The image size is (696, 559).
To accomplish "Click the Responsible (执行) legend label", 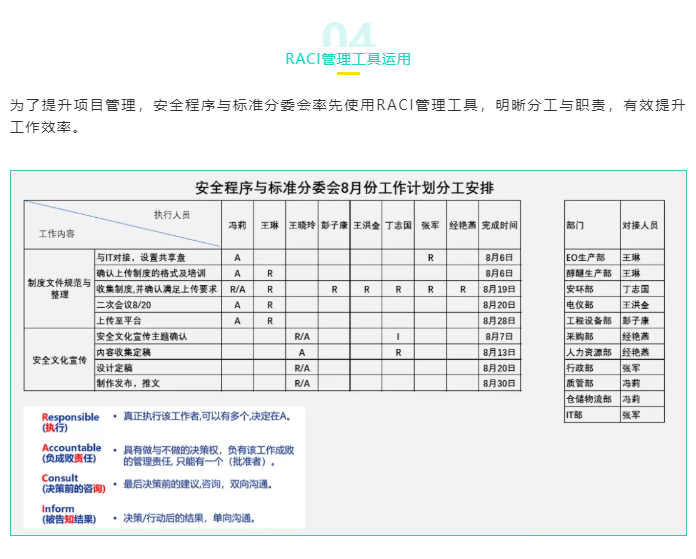I will coord(70,421).
